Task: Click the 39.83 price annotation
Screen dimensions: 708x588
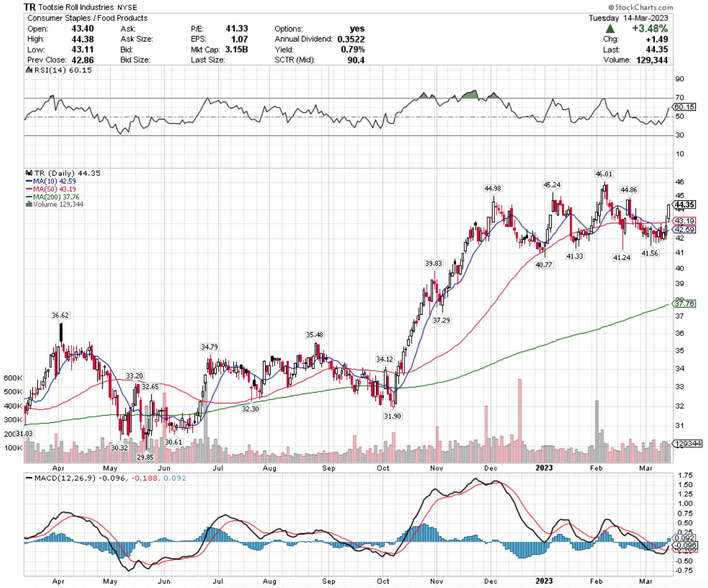Action: [433, 264]
